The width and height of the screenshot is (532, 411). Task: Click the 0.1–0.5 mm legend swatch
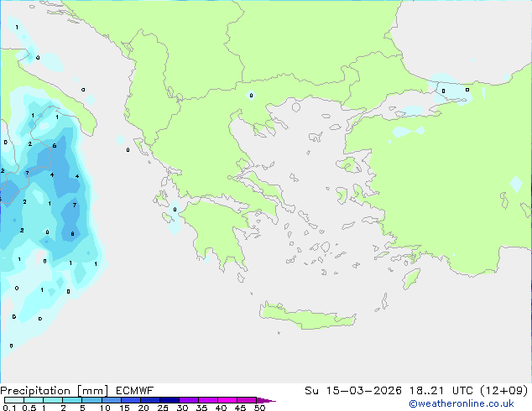14,400
